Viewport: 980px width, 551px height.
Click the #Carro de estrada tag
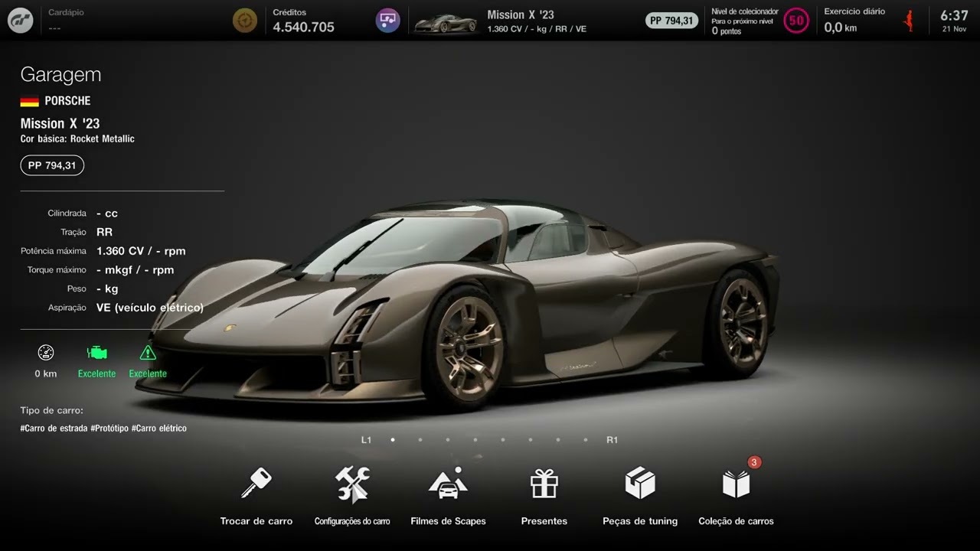click(x=54, y=429)
